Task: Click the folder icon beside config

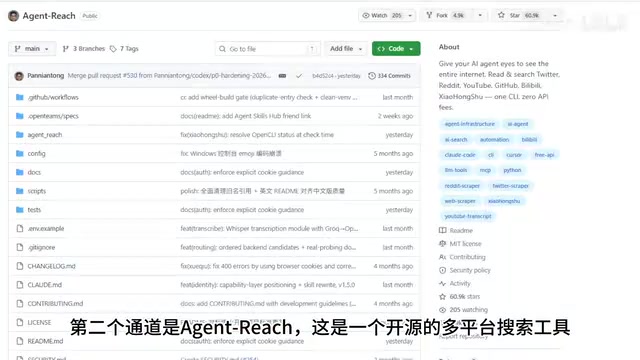Action: coord(20,153)
